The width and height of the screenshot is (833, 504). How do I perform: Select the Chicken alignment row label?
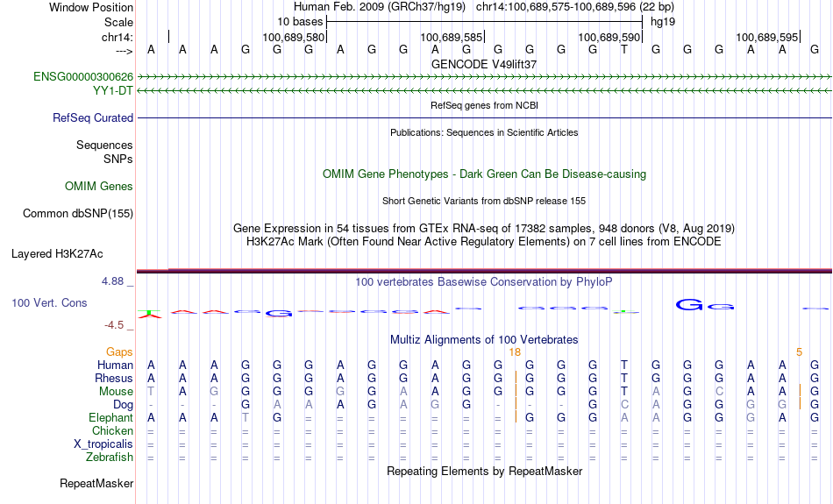click(x=112, y=430)
